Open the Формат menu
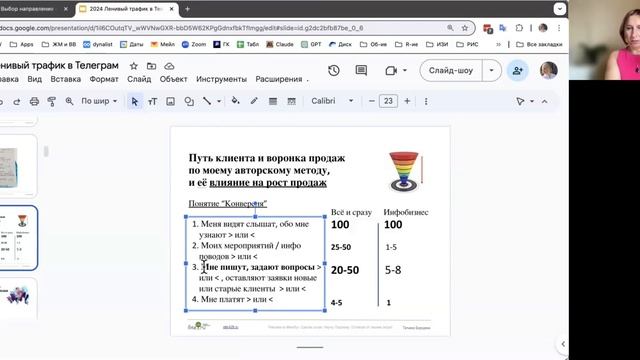640x360 pixels. (x=104, y=79)
